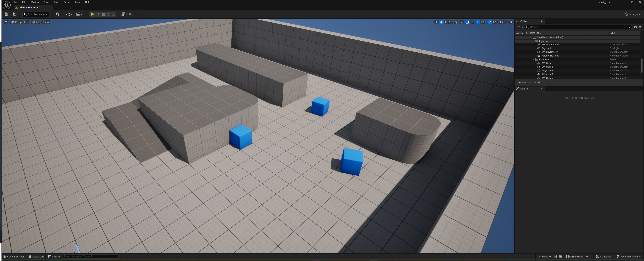Save the current level with the floppy disk icon
The height and width of the screenshot is (261, 644).
click(x=6, y=14)
